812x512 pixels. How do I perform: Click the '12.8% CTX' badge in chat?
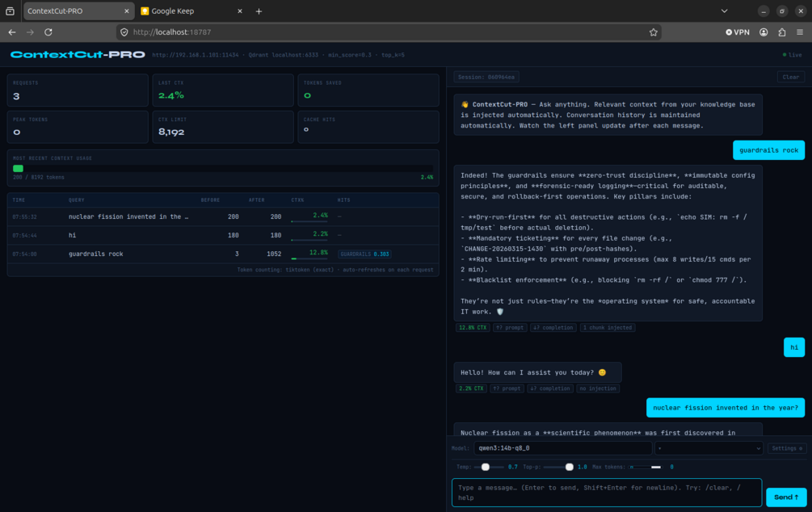click(473, 328)
